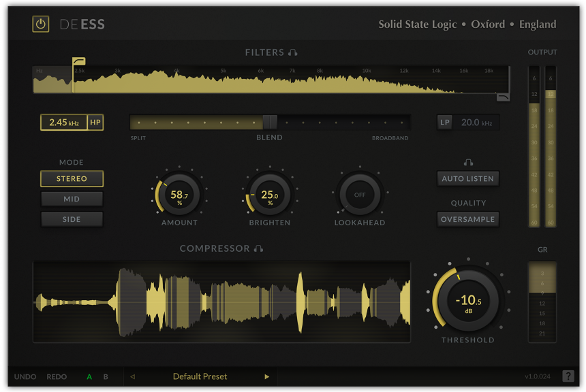Image resolution: width=586 pixels, height=392 pixels.
Task: Click UNDO to revert last change
Action: (x=25, y=376)
